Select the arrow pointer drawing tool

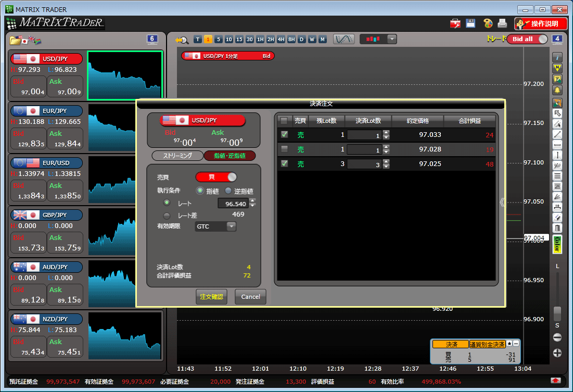point(557,113)
